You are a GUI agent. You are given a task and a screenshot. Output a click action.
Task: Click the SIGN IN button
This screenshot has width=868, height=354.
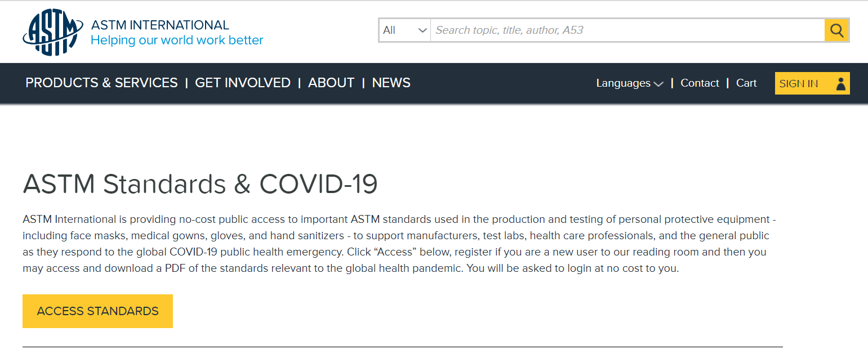point(799,83)
